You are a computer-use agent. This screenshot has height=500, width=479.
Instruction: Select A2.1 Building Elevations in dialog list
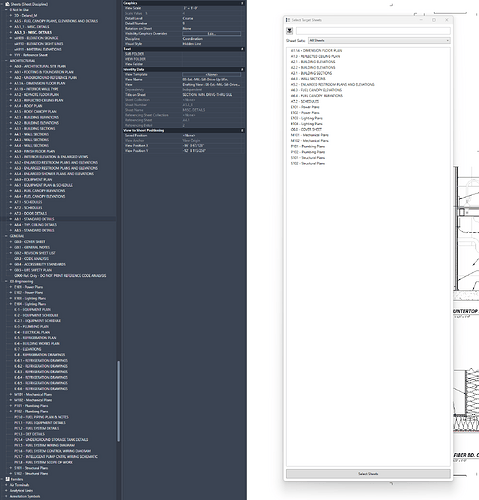click(313, 62)
